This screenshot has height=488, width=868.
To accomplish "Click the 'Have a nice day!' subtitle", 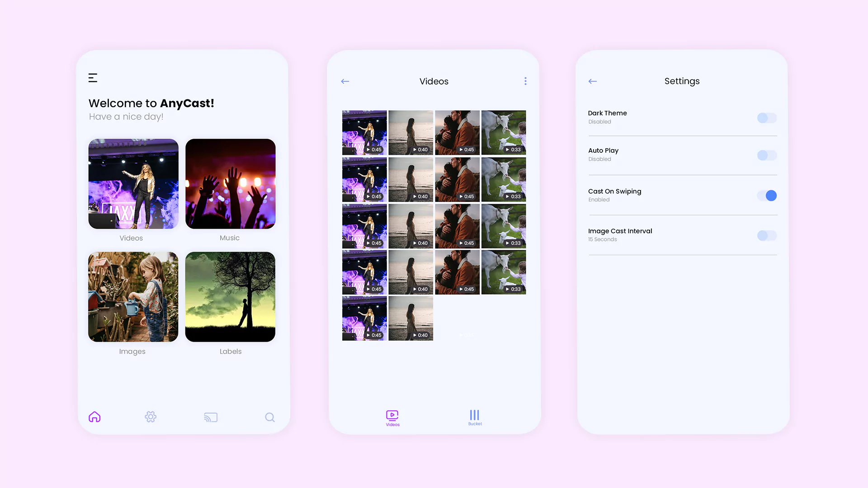I will (x=126, y=117).
